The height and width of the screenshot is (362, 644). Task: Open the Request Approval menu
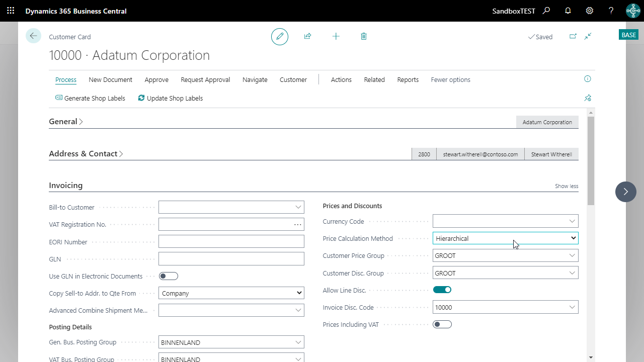click(205, 79)
